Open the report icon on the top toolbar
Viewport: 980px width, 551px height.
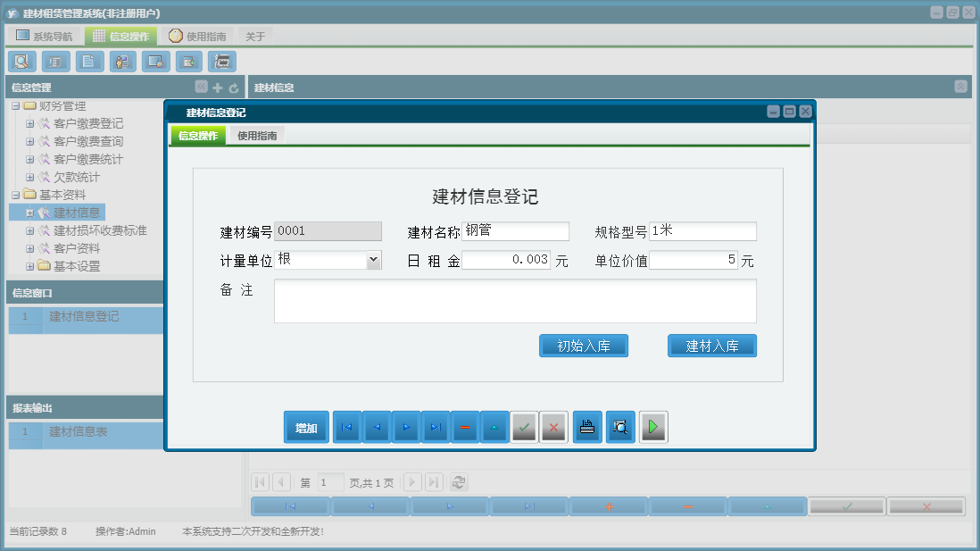click(54, 61)
